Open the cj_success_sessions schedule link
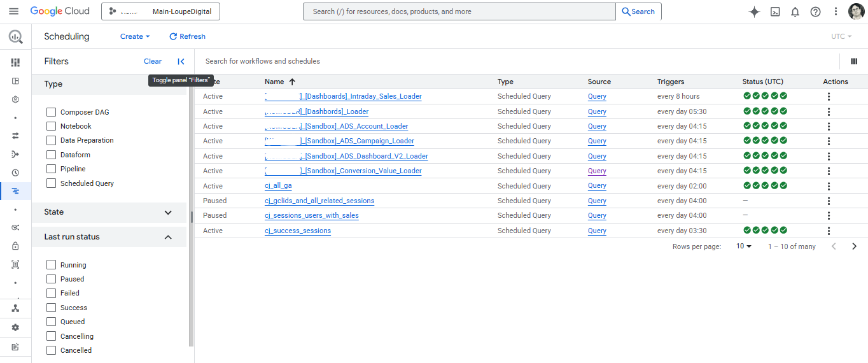868x363 pixels. pos(298,231)
